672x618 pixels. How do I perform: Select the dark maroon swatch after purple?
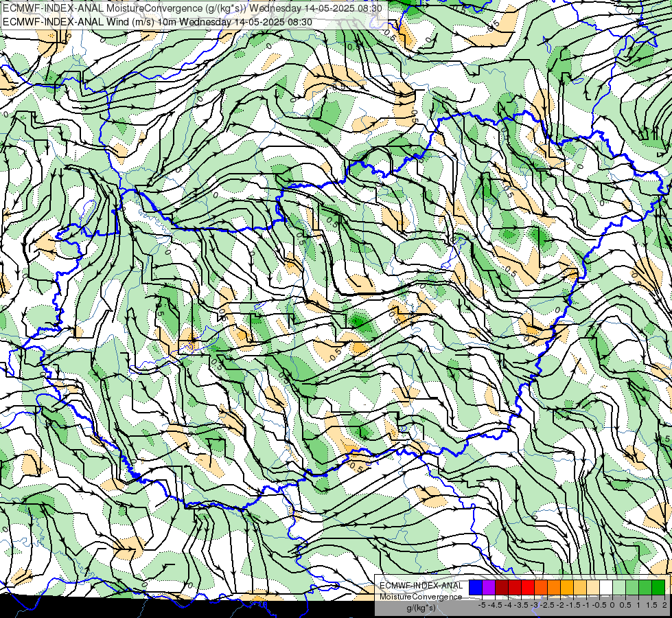coord(502,587)
